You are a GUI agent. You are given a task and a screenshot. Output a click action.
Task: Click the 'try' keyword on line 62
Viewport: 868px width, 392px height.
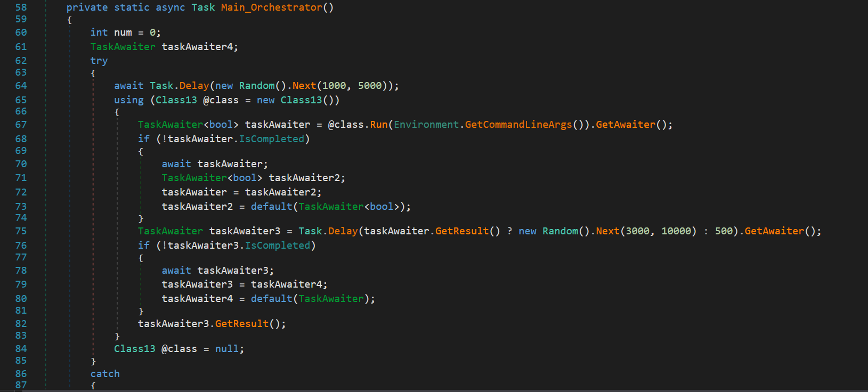pos(99,61)
